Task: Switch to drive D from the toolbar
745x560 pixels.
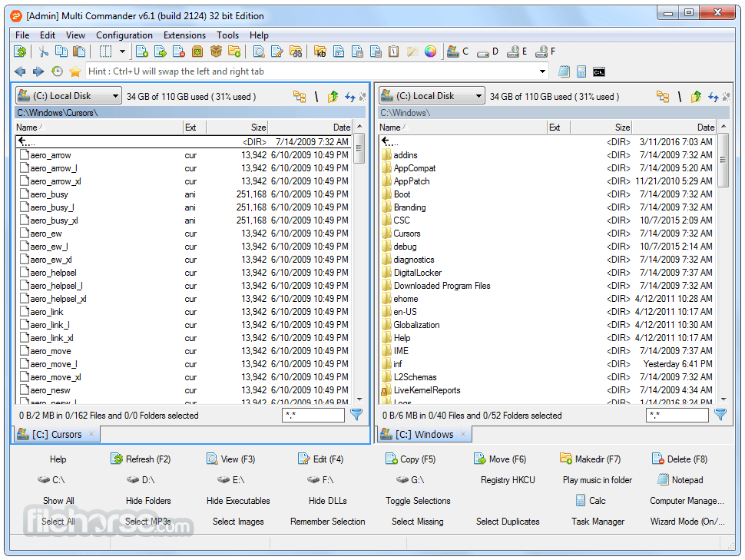Action: (x=488, y=51)
